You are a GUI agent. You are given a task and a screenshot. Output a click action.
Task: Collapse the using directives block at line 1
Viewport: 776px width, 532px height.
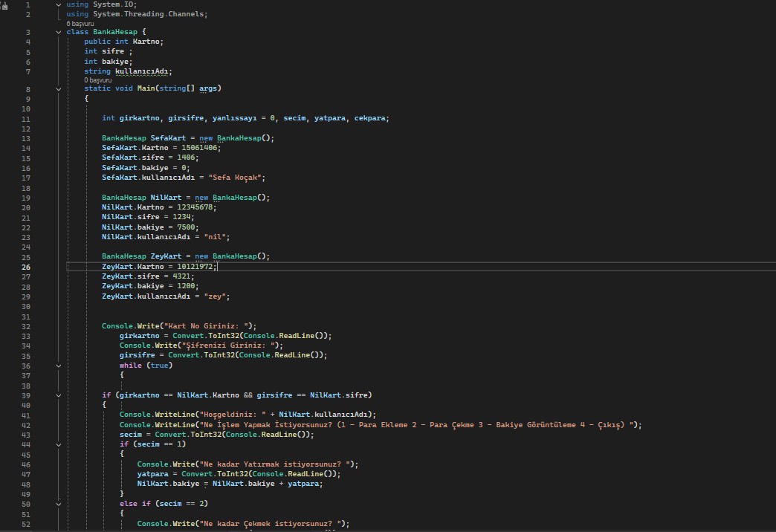[x=59, y=5]
